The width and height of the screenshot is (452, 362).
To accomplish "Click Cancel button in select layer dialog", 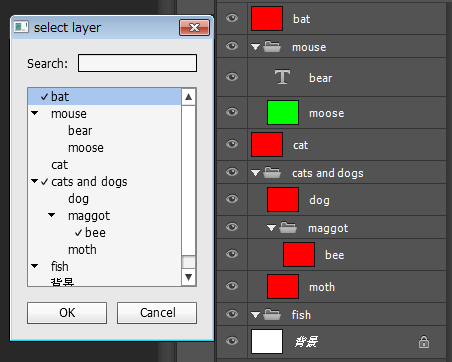I will pyautogui.click(x=157, y=313).
